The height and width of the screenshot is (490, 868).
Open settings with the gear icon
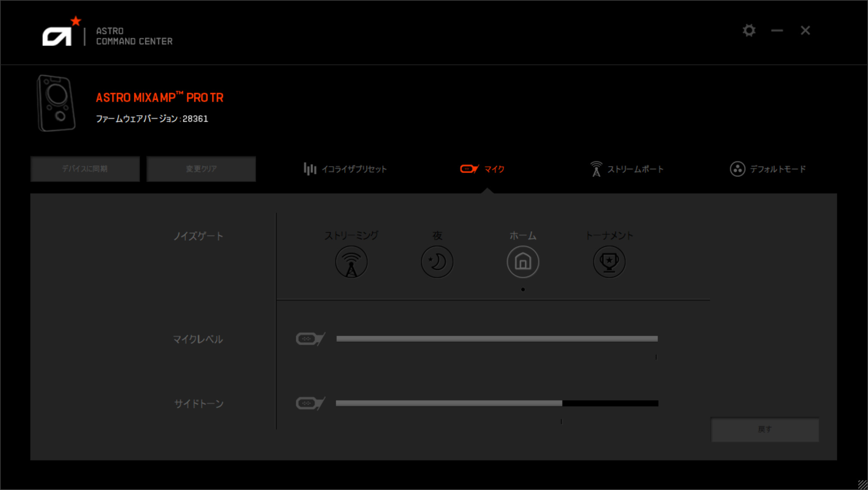749,31
